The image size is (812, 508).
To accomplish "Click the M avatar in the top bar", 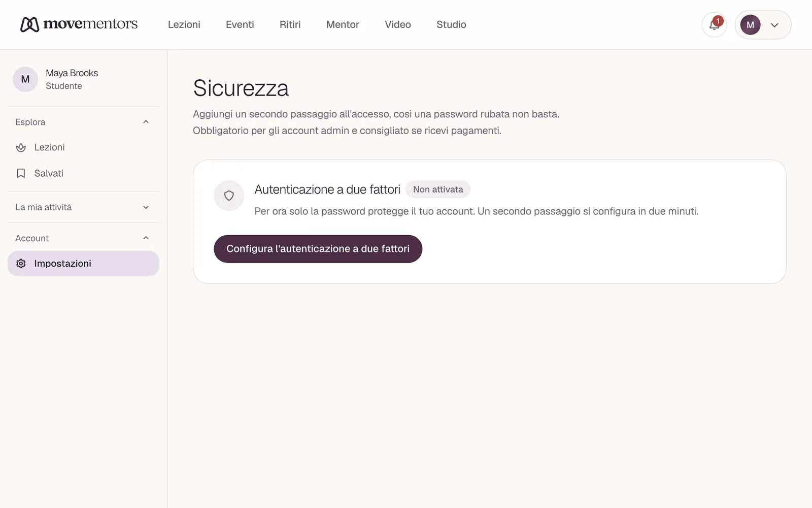I will 750,25.
